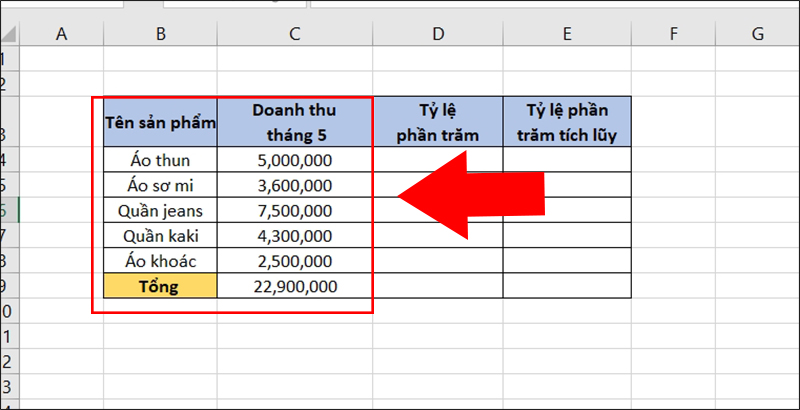Click the 5,000,000 revenue cell

(295, 160)
